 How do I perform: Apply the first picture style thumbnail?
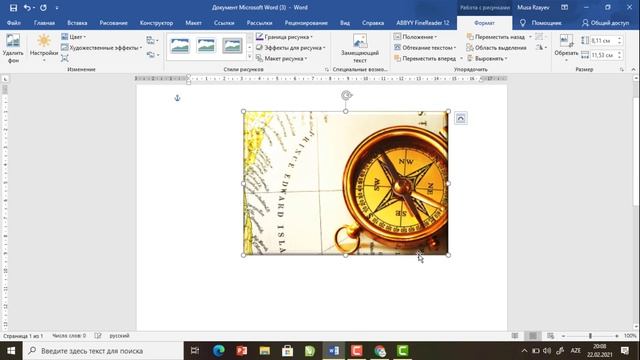click(x=180, y=46)
